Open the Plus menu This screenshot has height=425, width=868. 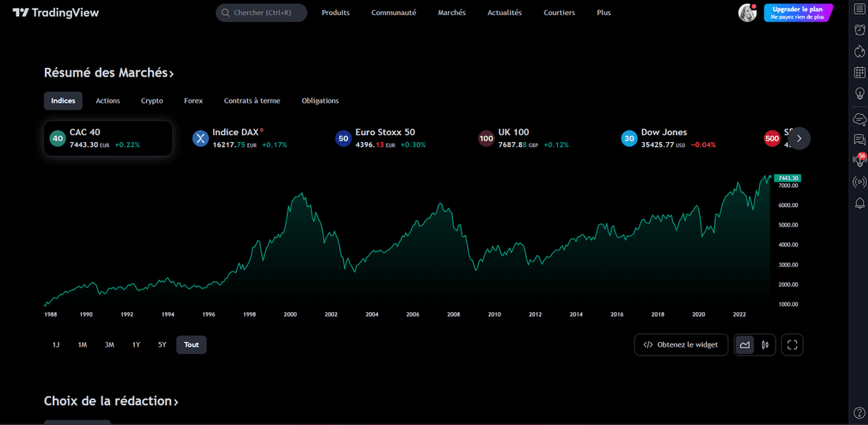604,13
